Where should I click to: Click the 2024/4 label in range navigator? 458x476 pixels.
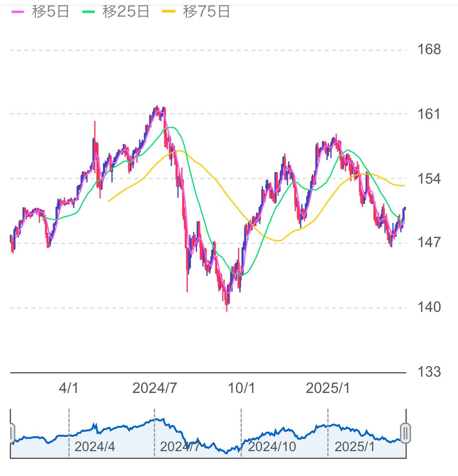coord(95,447)
